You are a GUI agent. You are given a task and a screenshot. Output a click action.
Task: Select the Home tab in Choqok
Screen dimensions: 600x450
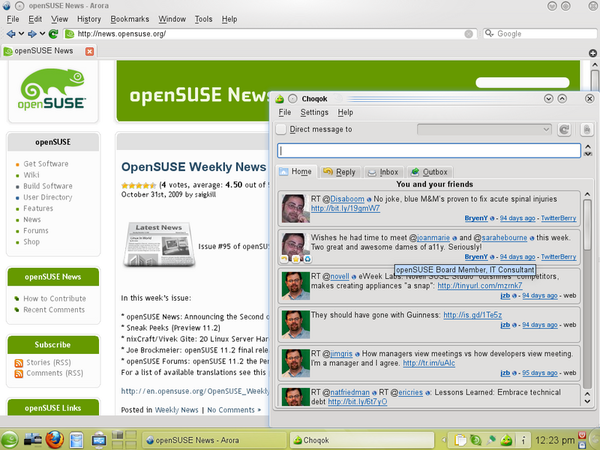tap(296, 171)
